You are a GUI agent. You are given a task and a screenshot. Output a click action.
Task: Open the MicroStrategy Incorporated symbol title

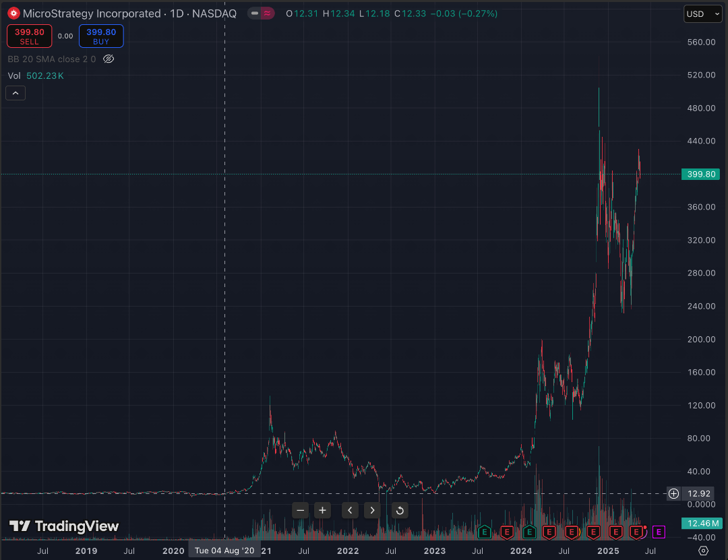tap(129, 13)
